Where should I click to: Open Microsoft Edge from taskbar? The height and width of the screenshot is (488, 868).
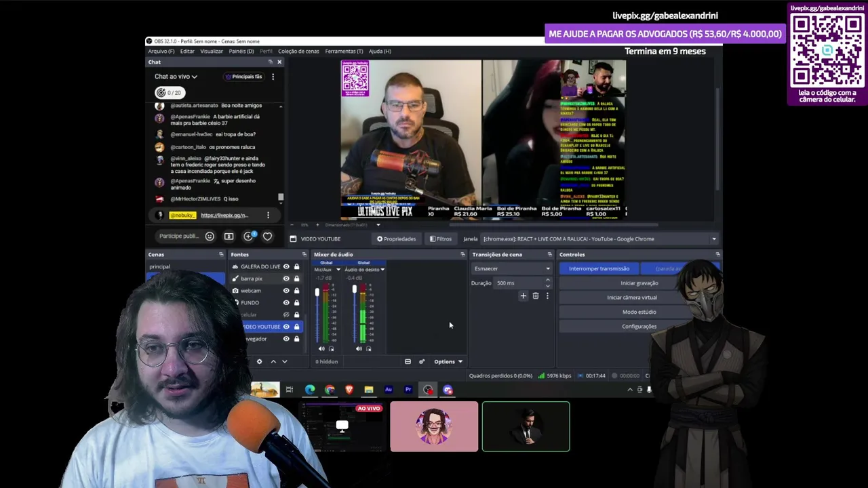(x=310, y=390)
